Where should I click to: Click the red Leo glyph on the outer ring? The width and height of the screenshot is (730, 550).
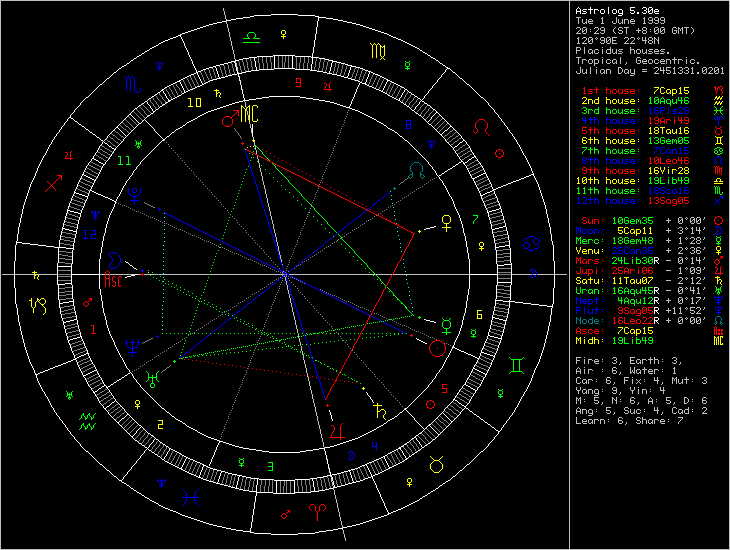482,127
